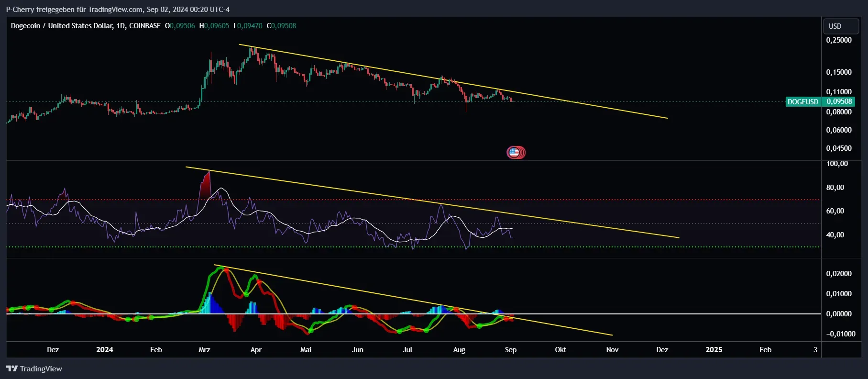868x379 pixels.
Task: Click the P-Cherry publisher header text
Action: tap(118, 9)
